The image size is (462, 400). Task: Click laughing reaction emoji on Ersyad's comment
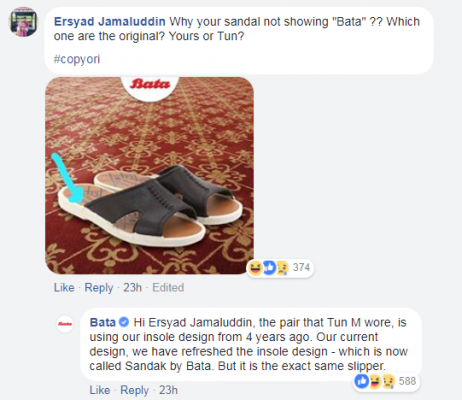255,268
